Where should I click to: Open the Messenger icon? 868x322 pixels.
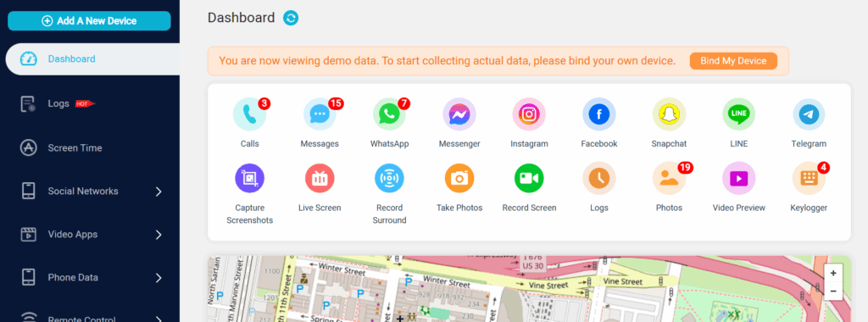pos(459,114)
